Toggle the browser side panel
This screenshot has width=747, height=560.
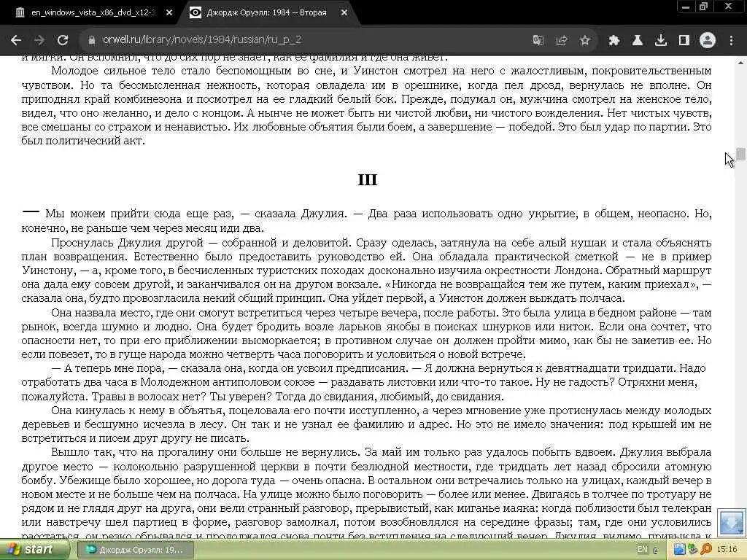(684, 41)
